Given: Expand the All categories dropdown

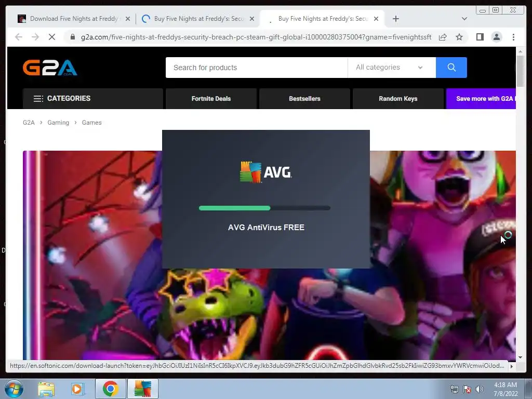Looking at the screenshot, I should 392,68.
